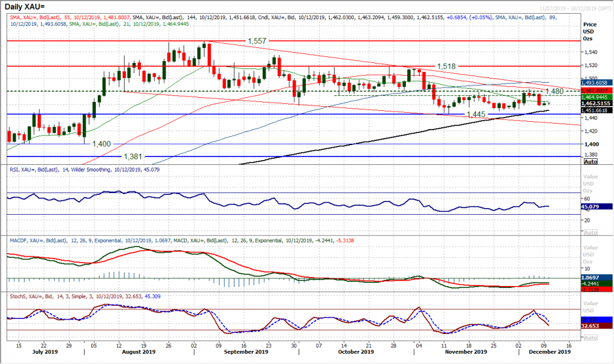Select the white 1,462.5155 last-price tag
614x364 pixels.
[595, 103]
